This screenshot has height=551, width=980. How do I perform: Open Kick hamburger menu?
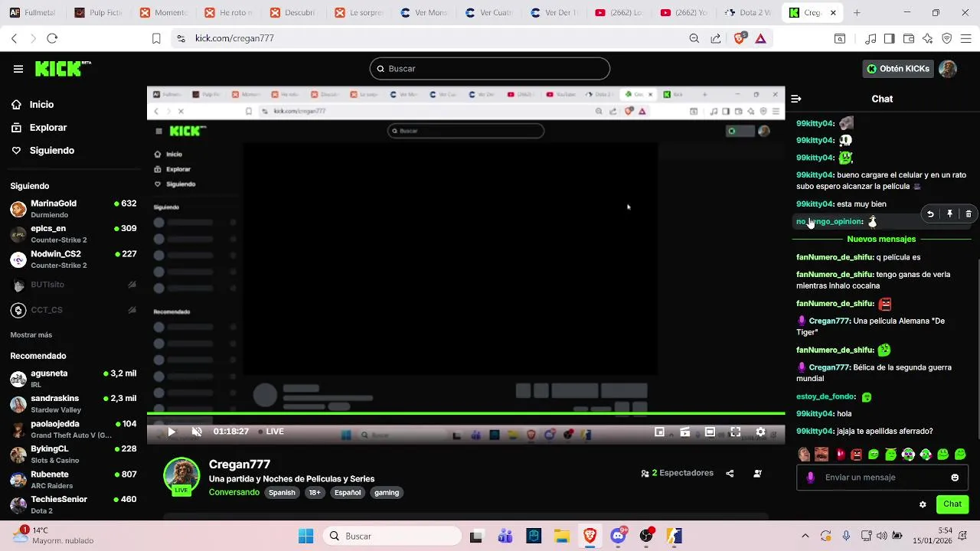point(18,69)
